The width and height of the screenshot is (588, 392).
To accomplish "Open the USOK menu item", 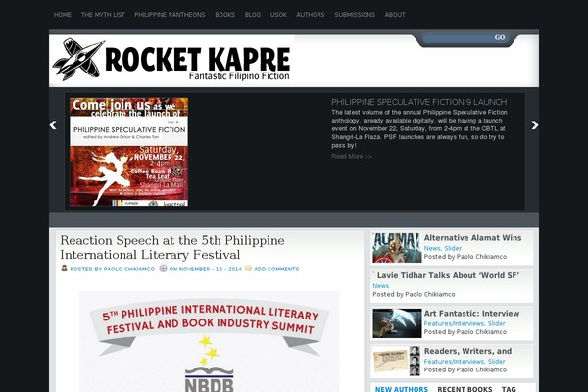I will 278,15.
